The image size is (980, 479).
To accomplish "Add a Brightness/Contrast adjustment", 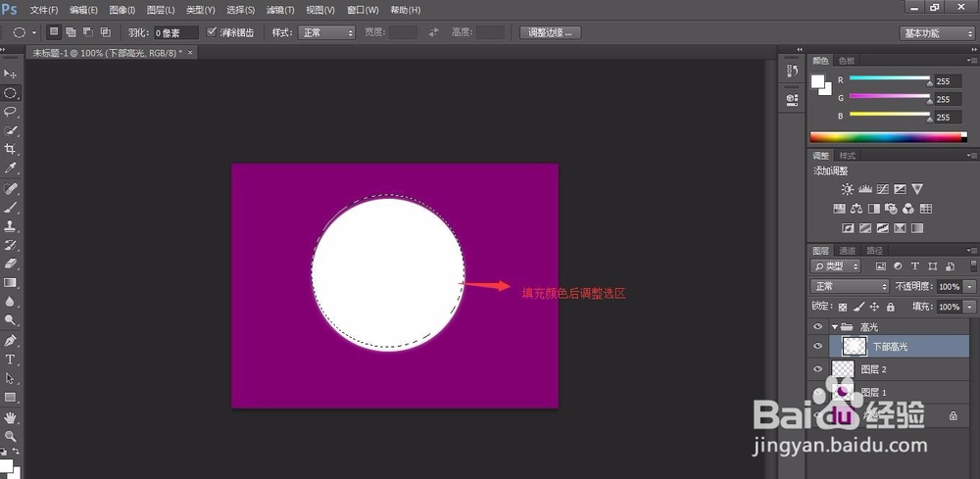I will [x=847, y=189].
